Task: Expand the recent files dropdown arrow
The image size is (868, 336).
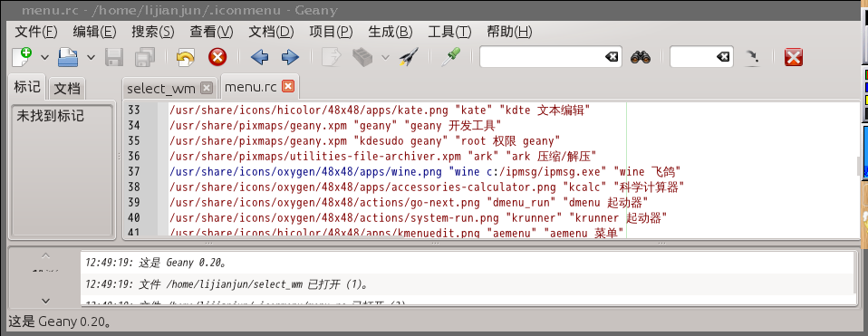Action: coord(92,58)
